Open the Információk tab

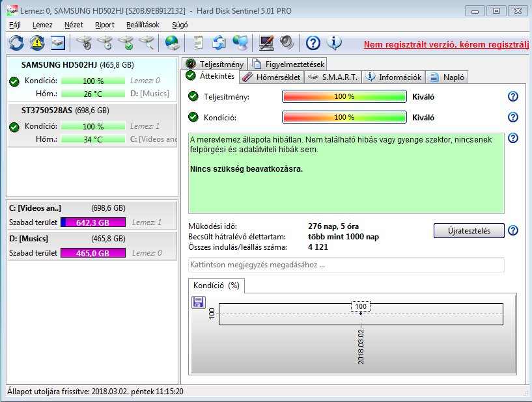(393, 77)
